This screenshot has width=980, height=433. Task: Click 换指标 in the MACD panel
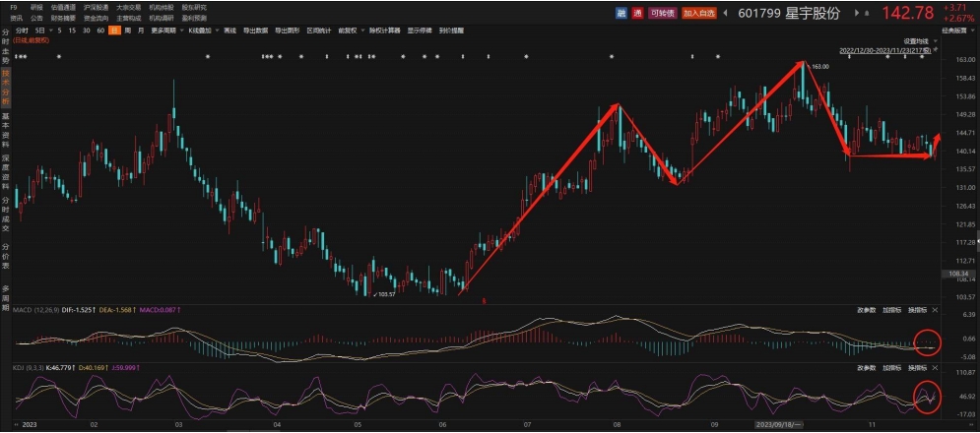[916, 310]
